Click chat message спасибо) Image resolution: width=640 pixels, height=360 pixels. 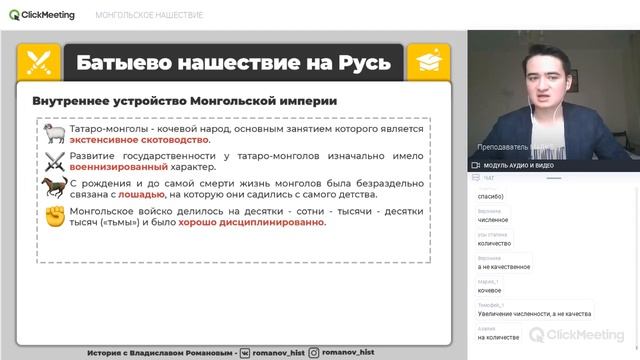coord(491,196)
